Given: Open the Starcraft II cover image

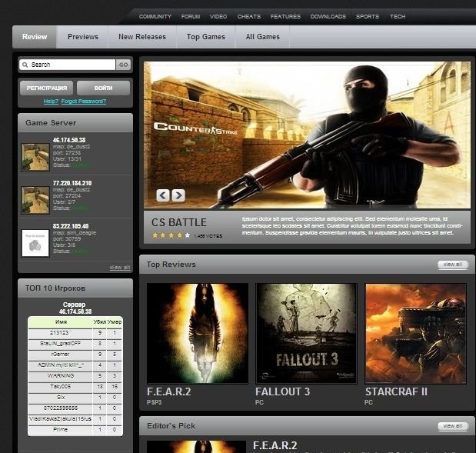Looking at the screenshot, I should click(x=415, y=333).
